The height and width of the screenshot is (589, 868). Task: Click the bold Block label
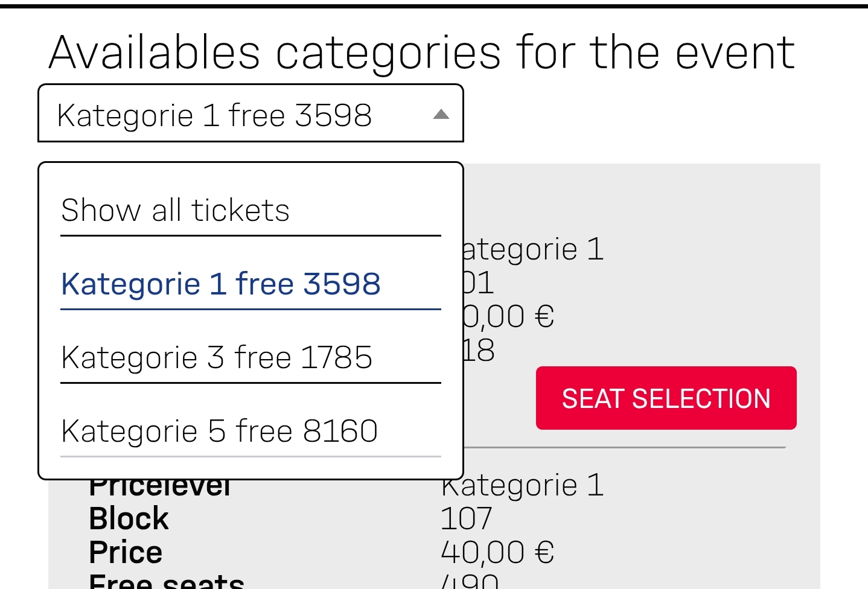(129, 519)
